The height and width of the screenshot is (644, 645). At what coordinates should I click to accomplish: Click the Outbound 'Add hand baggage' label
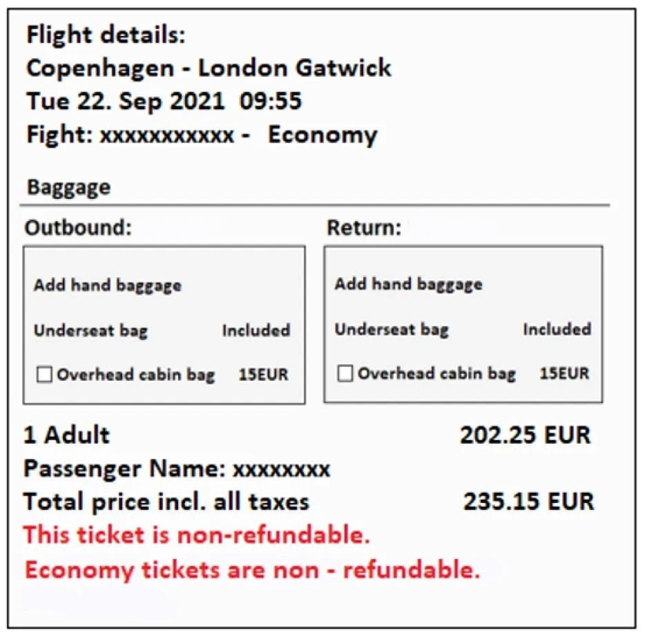108,285
